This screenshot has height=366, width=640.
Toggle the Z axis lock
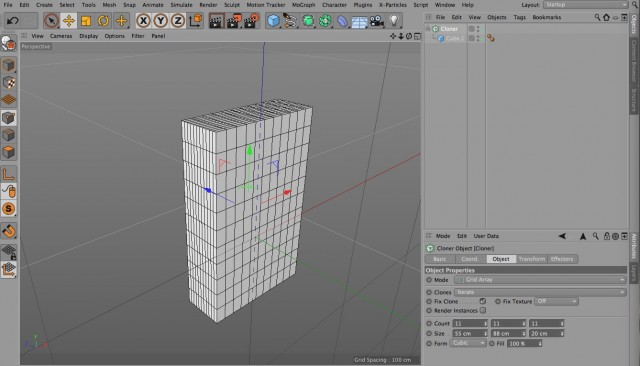pos(178,20)
